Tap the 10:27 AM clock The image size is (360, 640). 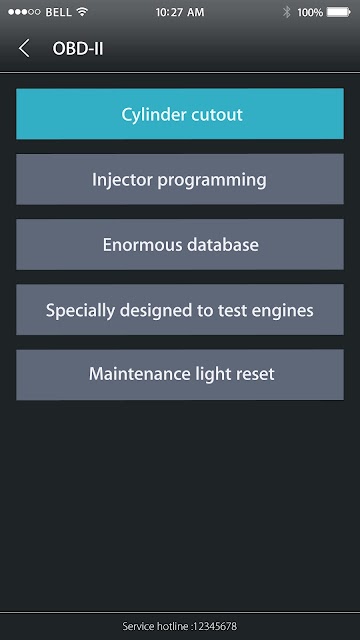(180, 12)
